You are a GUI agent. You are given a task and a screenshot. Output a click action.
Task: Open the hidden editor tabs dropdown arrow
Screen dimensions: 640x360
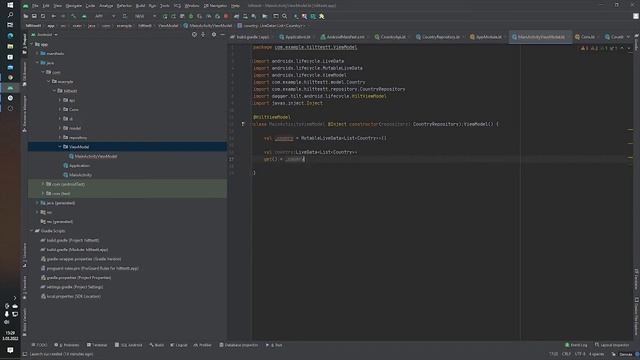click(x=628, y=37)
